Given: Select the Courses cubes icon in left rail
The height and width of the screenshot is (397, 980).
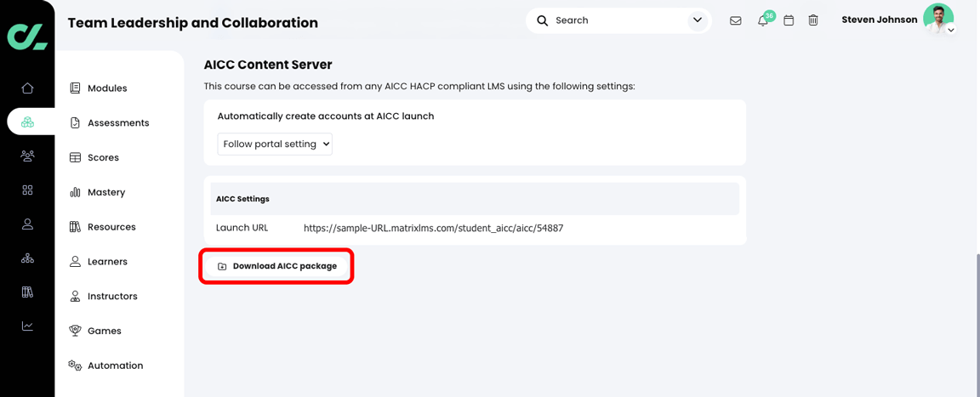Looking at the screenshot, I should click(x=27, y=122).
